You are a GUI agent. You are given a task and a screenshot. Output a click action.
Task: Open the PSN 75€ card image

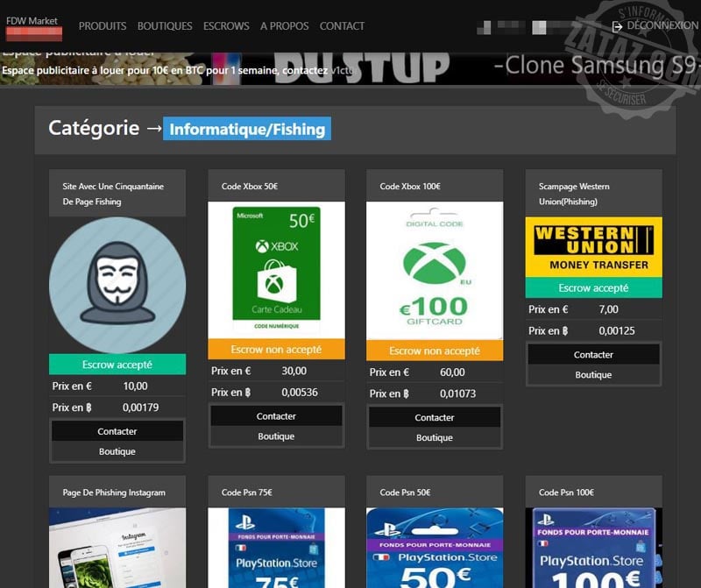pyautogui.click(x=276, y=548)
